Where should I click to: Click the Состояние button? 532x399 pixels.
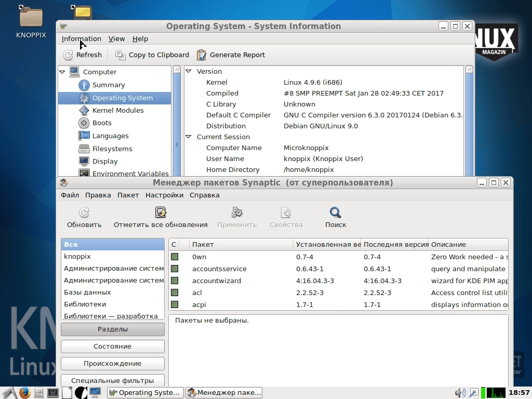[113, 347]
